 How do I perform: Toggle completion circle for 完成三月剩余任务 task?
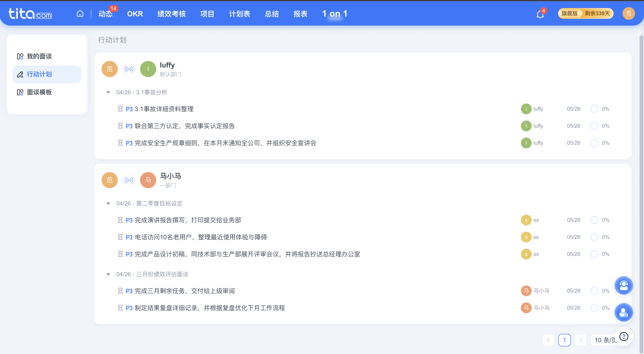[x=594, y=291]
